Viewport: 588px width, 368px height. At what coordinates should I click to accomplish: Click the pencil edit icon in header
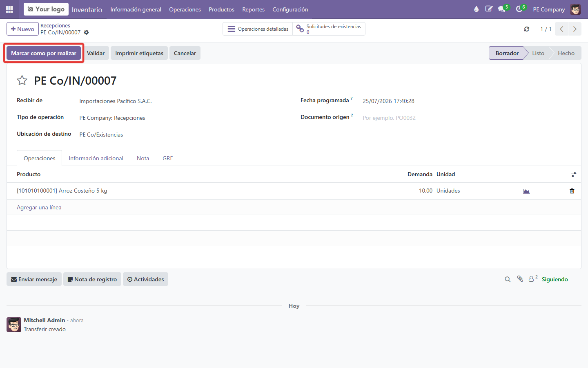[x=489, y=9]
